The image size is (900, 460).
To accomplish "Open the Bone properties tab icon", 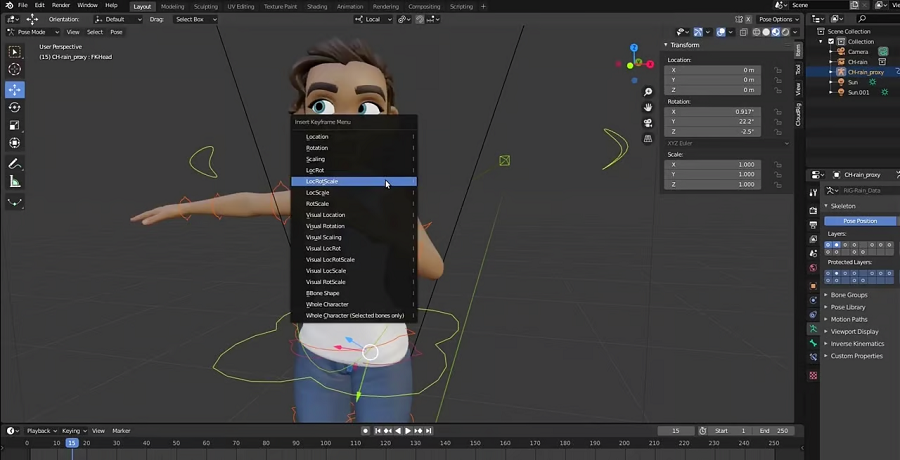I will pyautogui.click(x=813, y=343).
